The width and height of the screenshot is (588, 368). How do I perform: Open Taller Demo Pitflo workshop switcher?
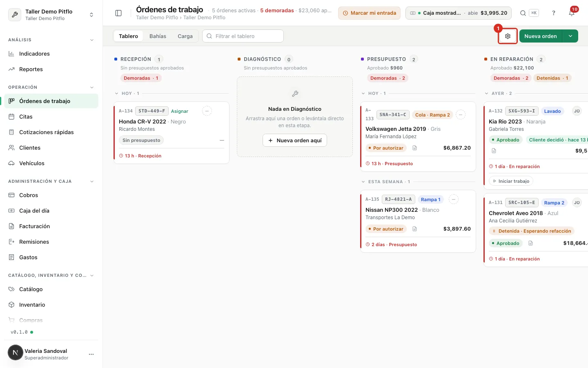tap(51, 15)
